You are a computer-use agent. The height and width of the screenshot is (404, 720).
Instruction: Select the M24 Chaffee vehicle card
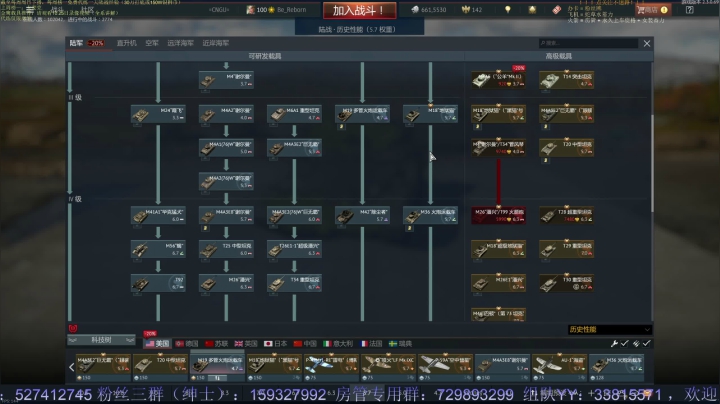pos(158,114)
